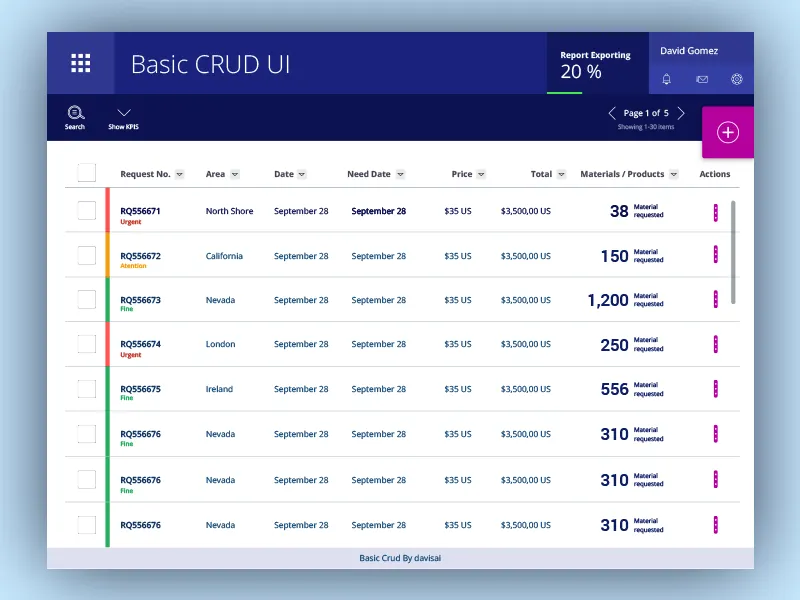This screenshot has width=800, height=600.
Task: Create a new record with the plus button
Action: 728,132
